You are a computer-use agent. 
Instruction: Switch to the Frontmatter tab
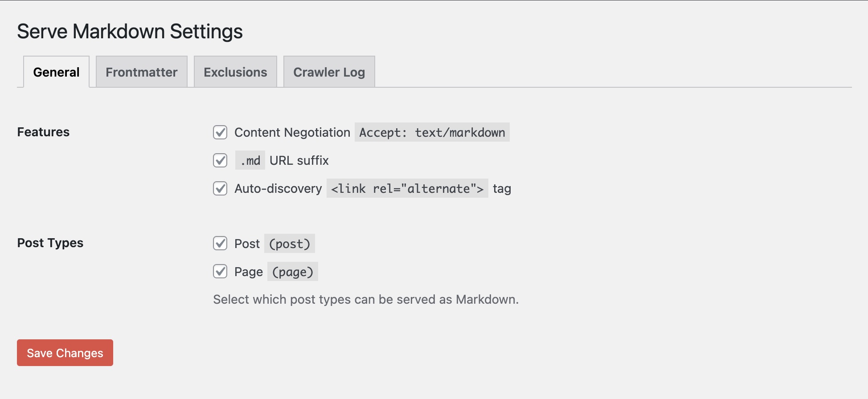141,72
